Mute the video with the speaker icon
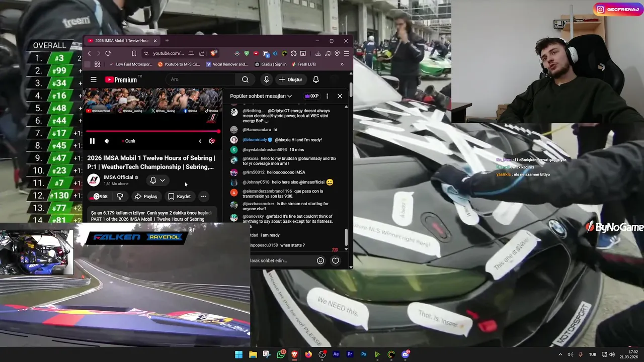This screenshot has width=644, height=362. click(107, 141)
